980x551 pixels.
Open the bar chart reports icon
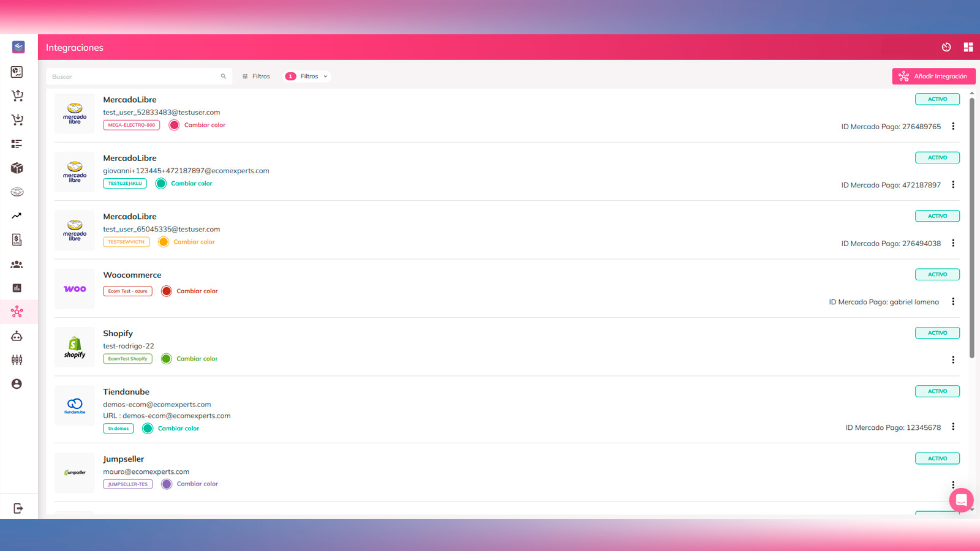coord(17,288)
